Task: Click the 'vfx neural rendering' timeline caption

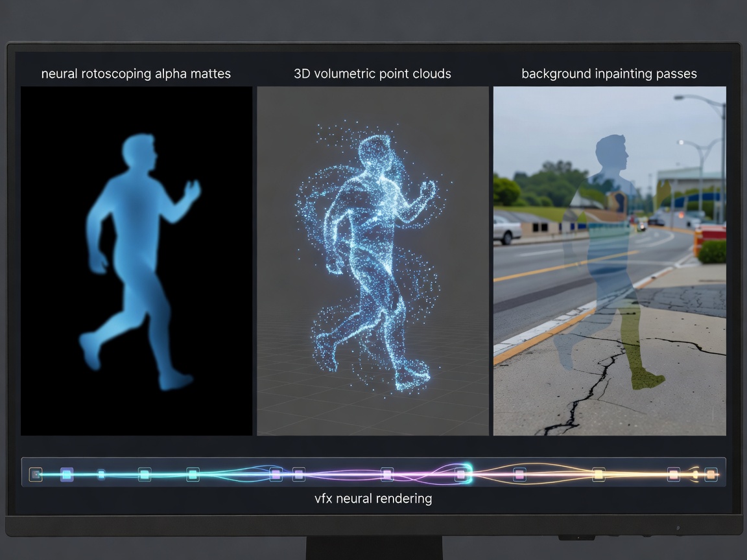Action: (373, 498)
